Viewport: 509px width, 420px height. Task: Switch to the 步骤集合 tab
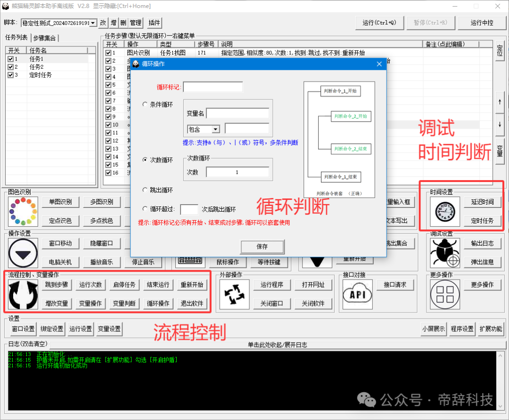pos(46,38)
